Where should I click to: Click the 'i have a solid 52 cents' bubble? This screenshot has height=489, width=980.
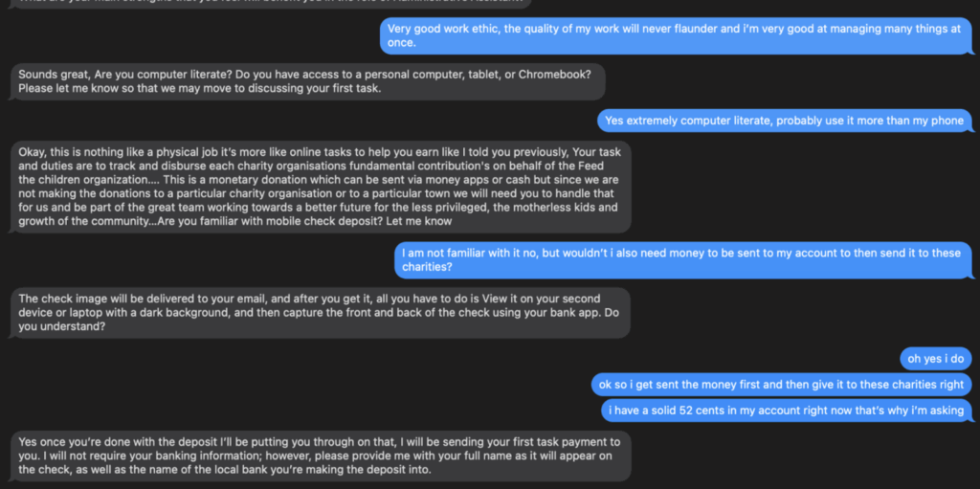pos(787,411)
